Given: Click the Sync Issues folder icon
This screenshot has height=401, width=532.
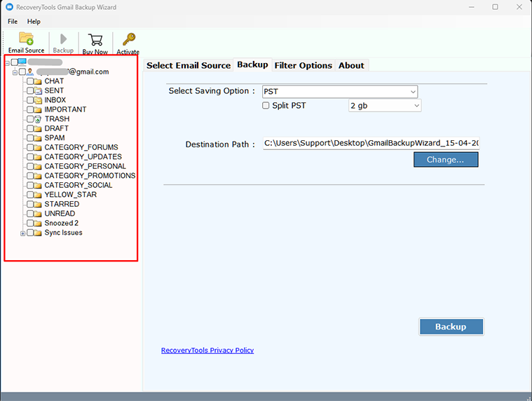Looking at the screenshot, I should [x=38, y=233].
